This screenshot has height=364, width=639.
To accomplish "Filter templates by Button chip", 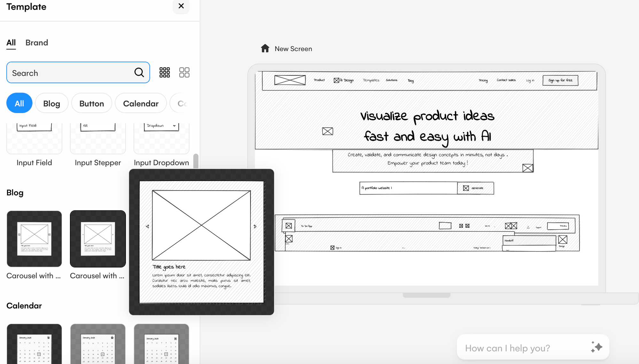I will click(x=91, y=103).
